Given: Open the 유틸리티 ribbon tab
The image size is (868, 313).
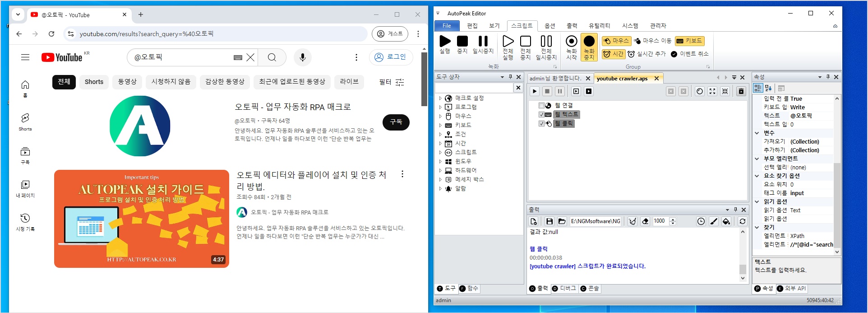Looking at the screenshot, I should click(x=599, y=26).
